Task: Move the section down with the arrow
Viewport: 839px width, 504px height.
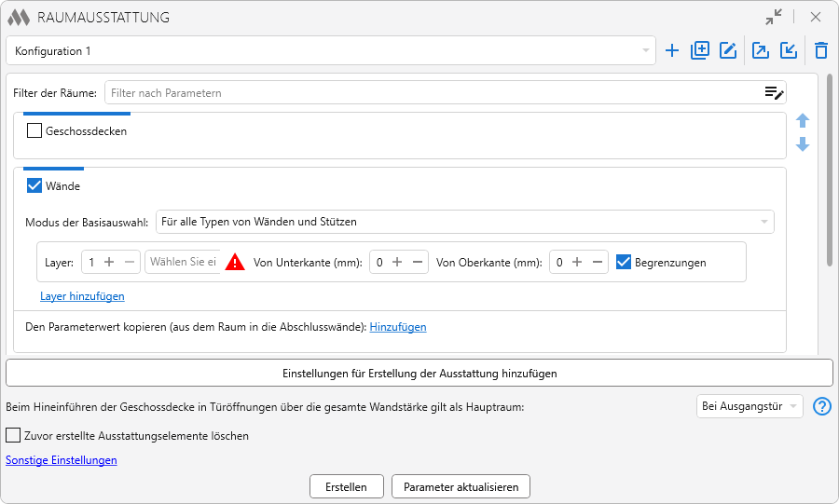Action: [803, 144]
